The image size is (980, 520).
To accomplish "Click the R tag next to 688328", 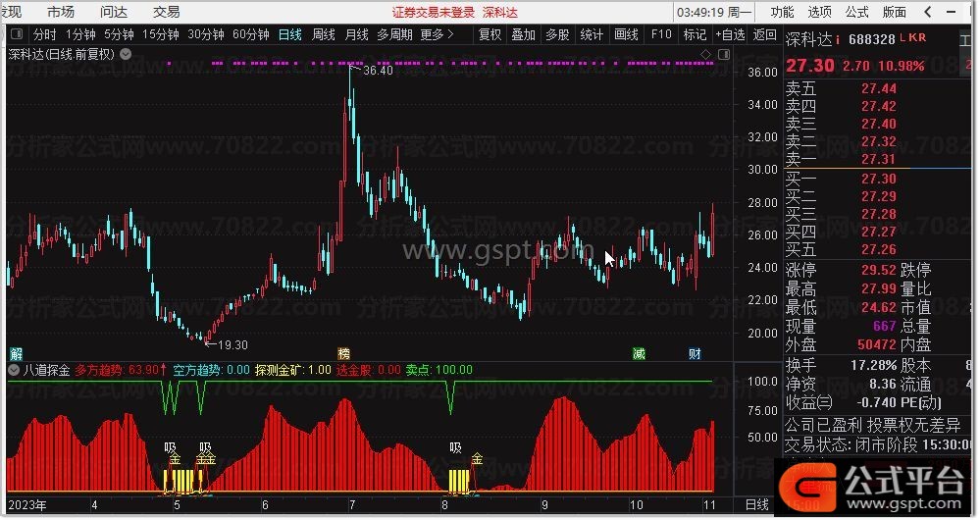I will 921,37.
